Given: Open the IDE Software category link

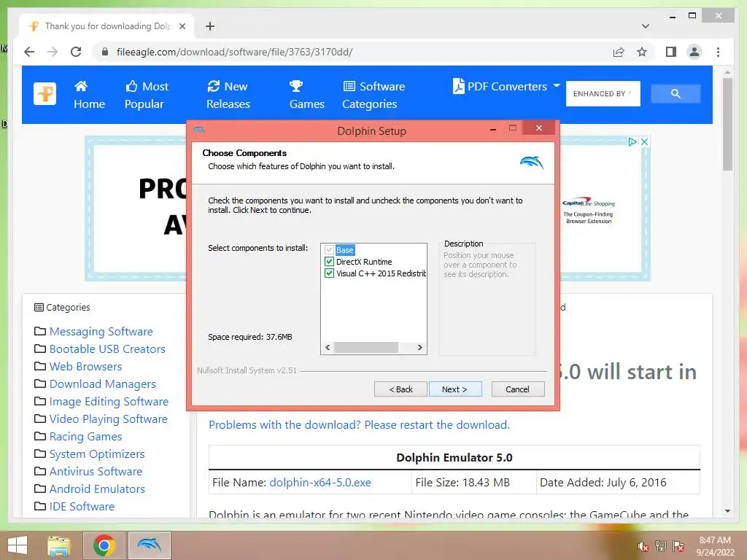Looking at the screenshot, I should [x=82, y=507].
